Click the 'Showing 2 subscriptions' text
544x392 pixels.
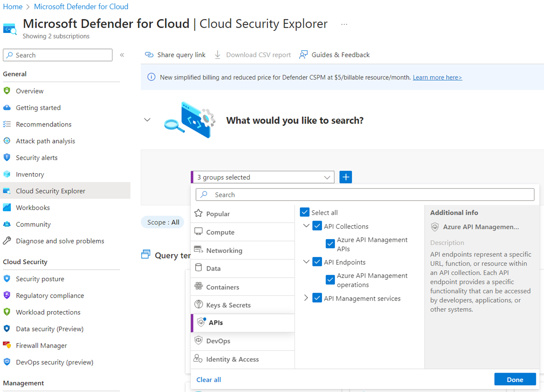coord(56,36)
